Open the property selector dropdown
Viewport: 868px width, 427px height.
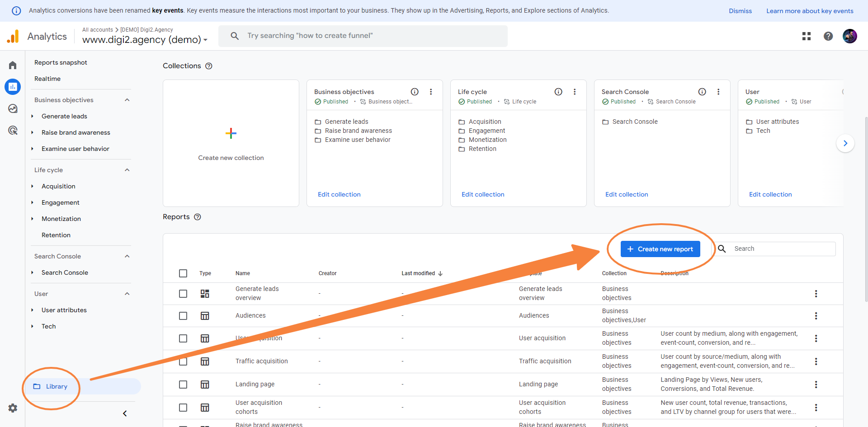145,40
